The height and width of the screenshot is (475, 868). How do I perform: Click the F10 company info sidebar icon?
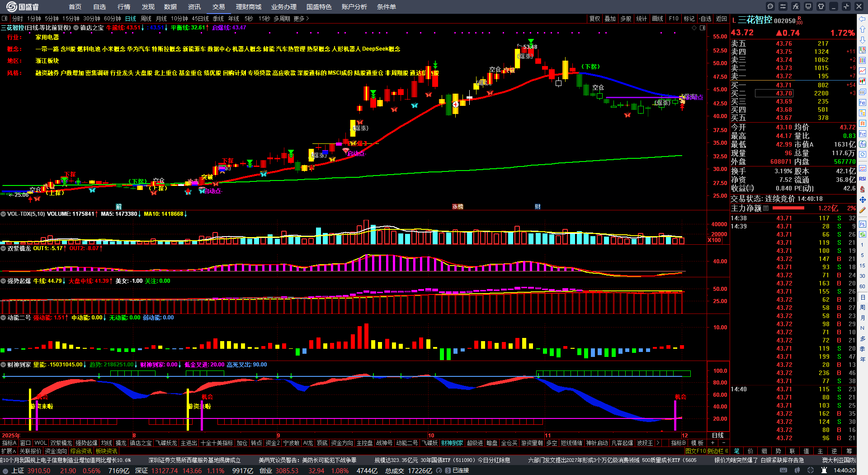tap(863, 103)
